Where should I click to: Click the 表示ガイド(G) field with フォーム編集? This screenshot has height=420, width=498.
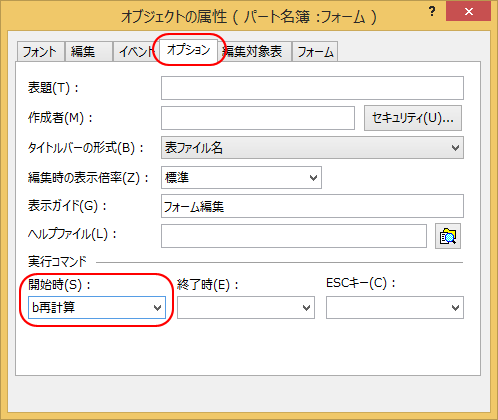point(312,206)
